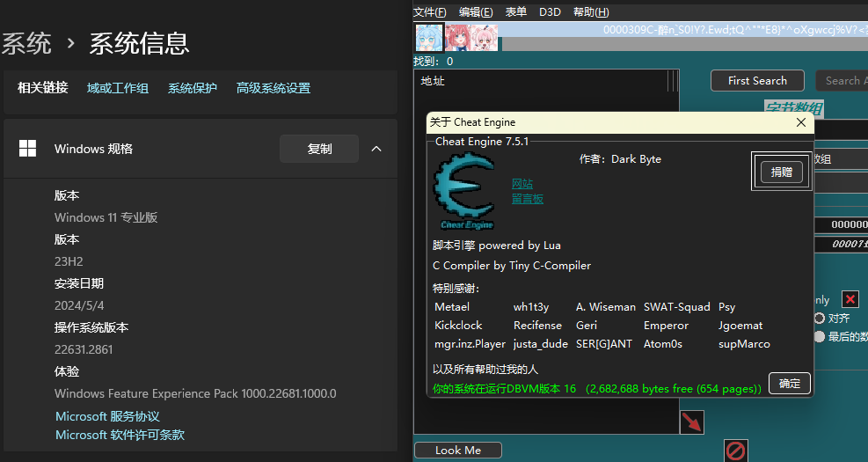
Task: Click the name Kickclock in credits
Action: [458, 326]
